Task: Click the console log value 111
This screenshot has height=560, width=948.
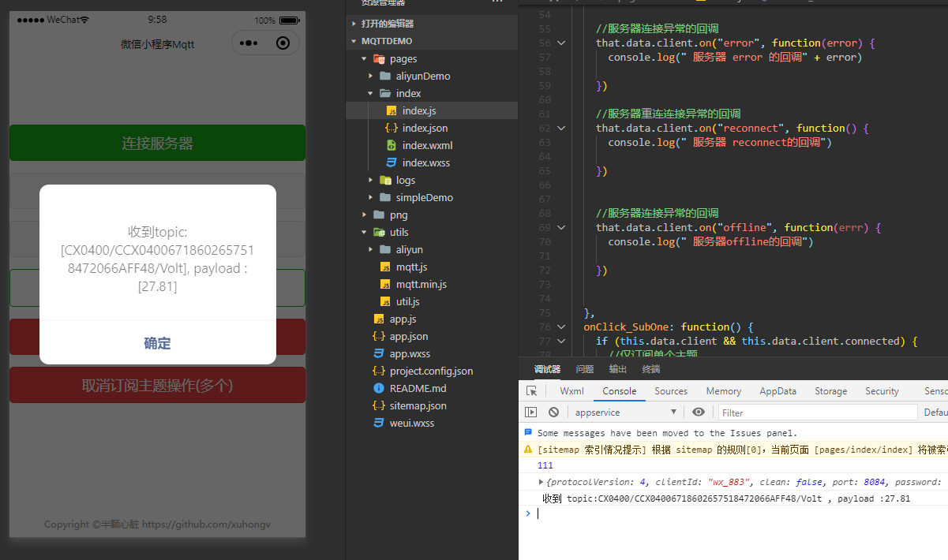Action: 545,465
